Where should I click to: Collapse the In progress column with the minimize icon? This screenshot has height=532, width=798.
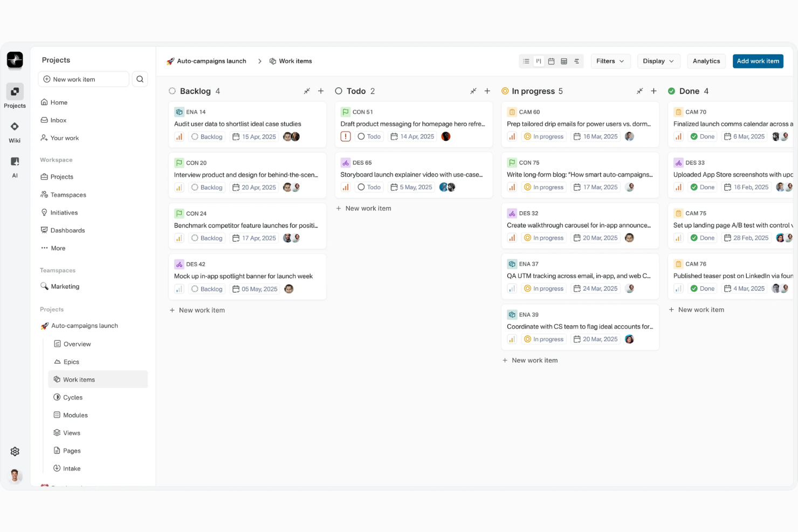pos(639,91)
